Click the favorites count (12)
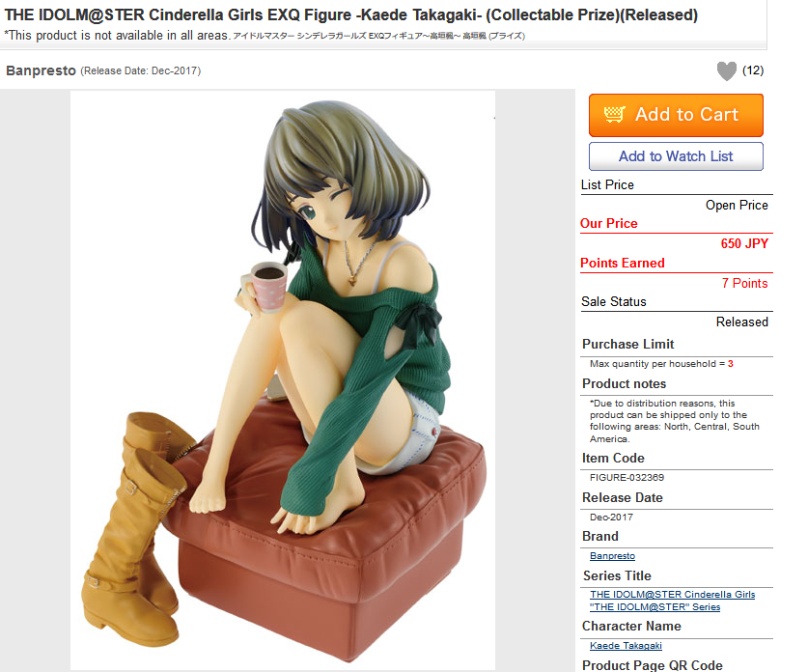Screen dimensions: 808x672 (x=753, y=70)
